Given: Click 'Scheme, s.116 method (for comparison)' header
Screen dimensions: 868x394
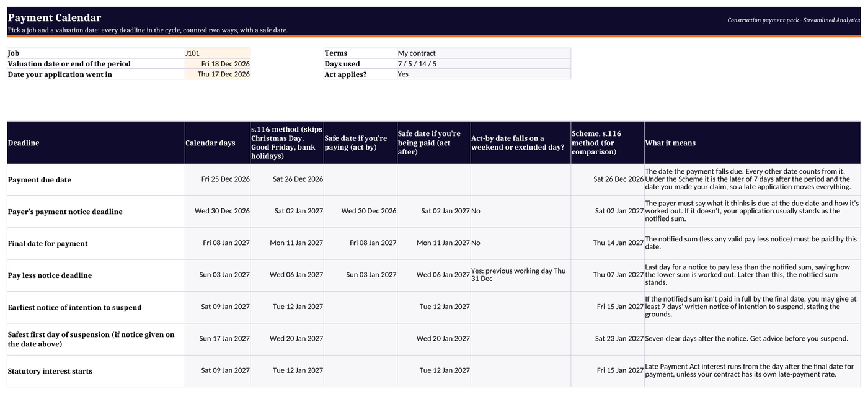Looking at the screenshot, I should click(x=608, y=143).
